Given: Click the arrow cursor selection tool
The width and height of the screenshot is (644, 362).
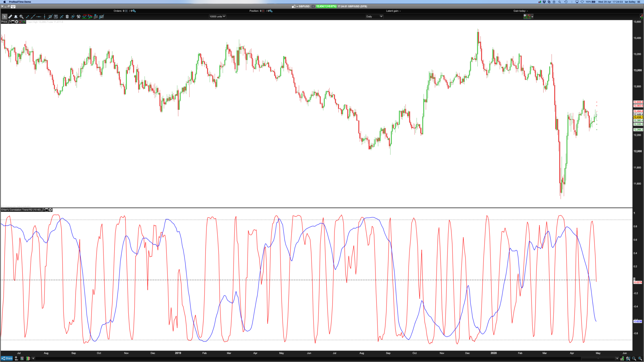Looking at the screenshot, I should pos(4,17).
